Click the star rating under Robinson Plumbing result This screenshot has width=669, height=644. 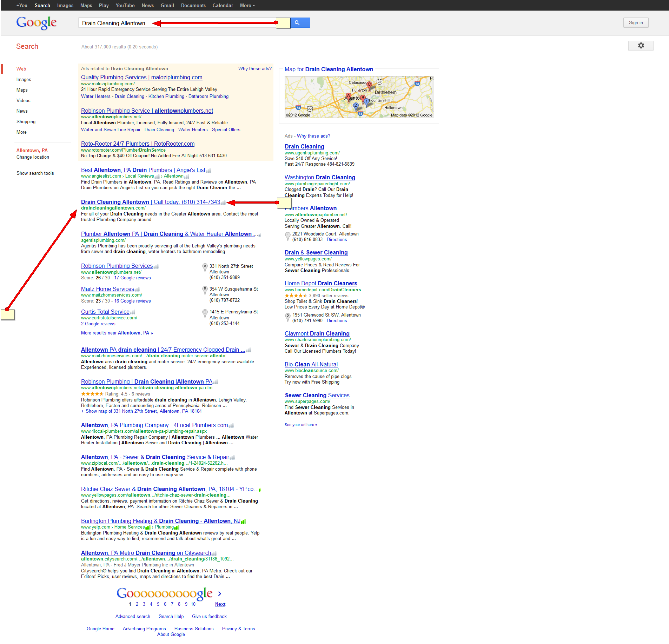click(x=92, y=394)
